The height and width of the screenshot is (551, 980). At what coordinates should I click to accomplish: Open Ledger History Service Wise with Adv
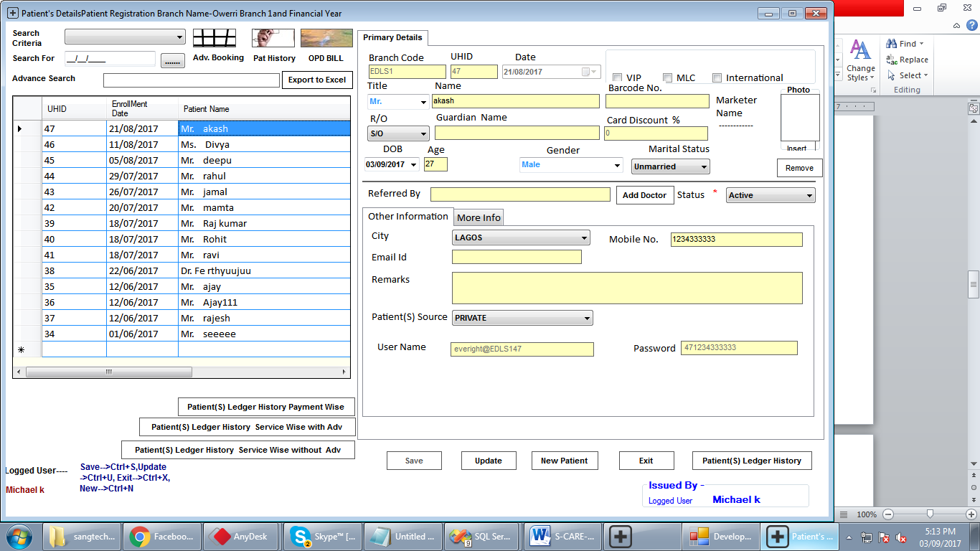(x=247, y=427)
